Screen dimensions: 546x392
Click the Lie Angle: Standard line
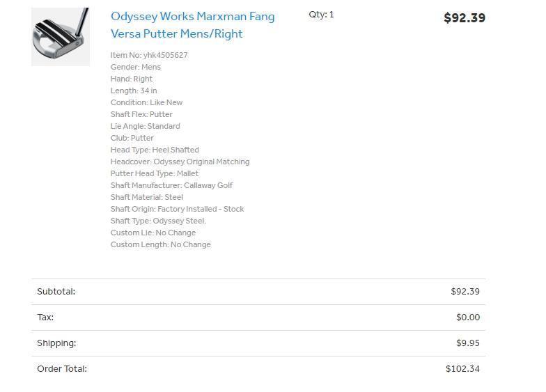point(145,126)
